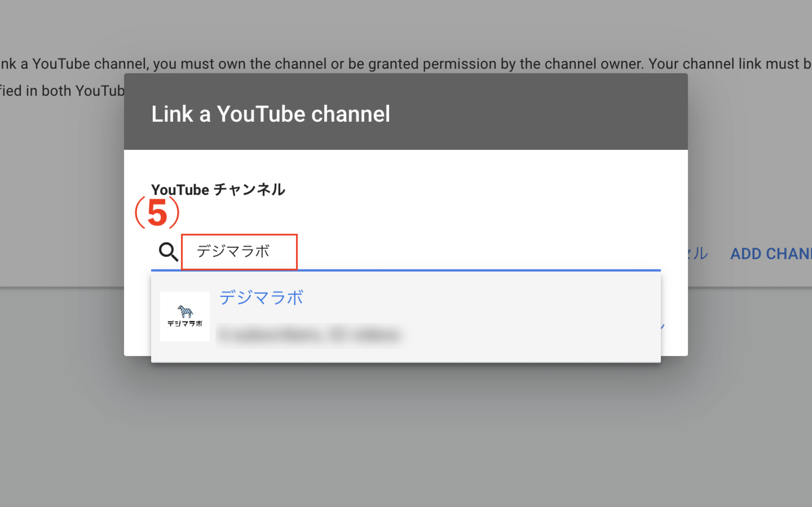Click the Link a YouTube channel title bar

click(271, 114)
